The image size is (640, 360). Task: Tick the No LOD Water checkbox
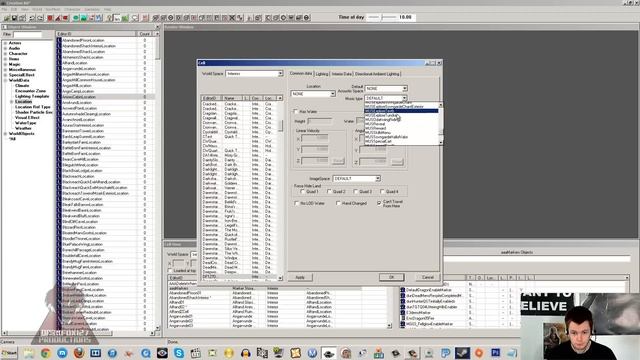coord(296,203)
